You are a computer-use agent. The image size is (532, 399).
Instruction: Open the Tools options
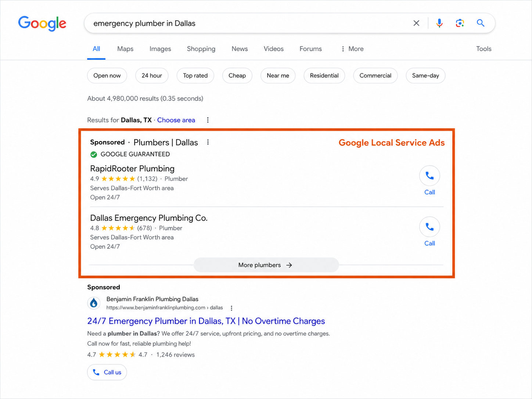tap(484, 49)
